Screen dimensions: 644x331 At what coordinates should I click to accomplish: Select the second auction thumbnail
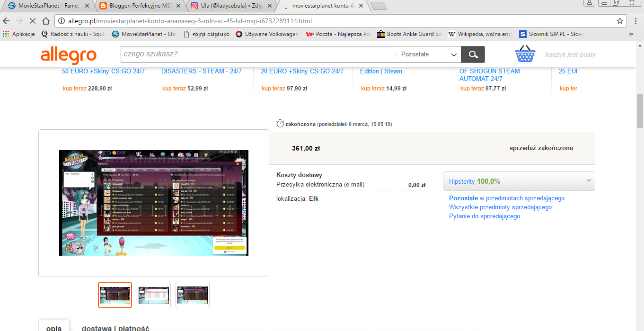(x=154, y=295)
